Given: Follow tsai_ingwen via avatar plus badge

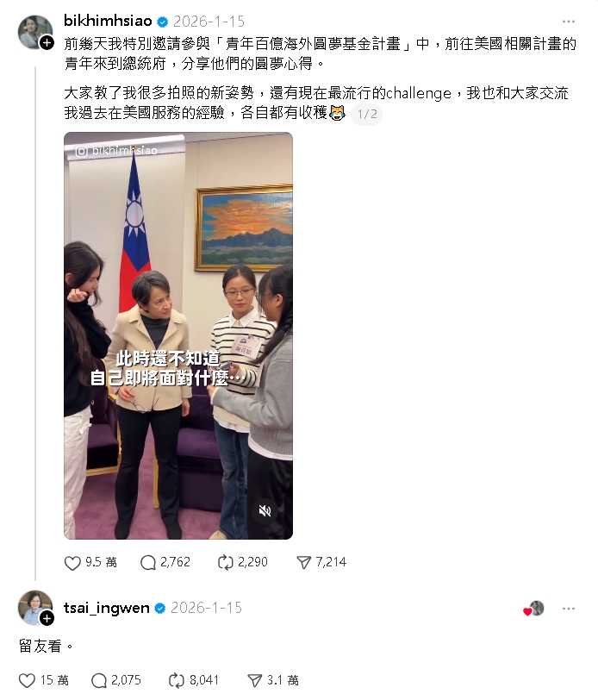Looking at the screenshot, I should [47, 618].
